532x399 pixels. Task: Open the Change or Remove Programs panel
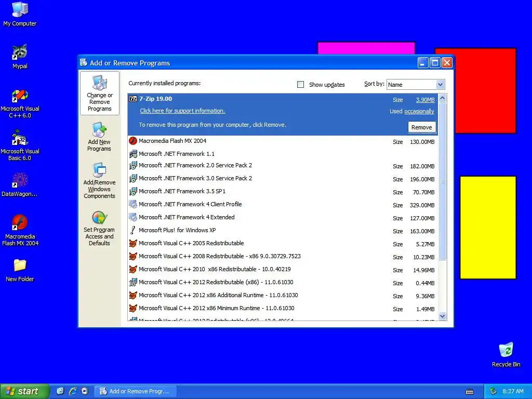(99, 94)
